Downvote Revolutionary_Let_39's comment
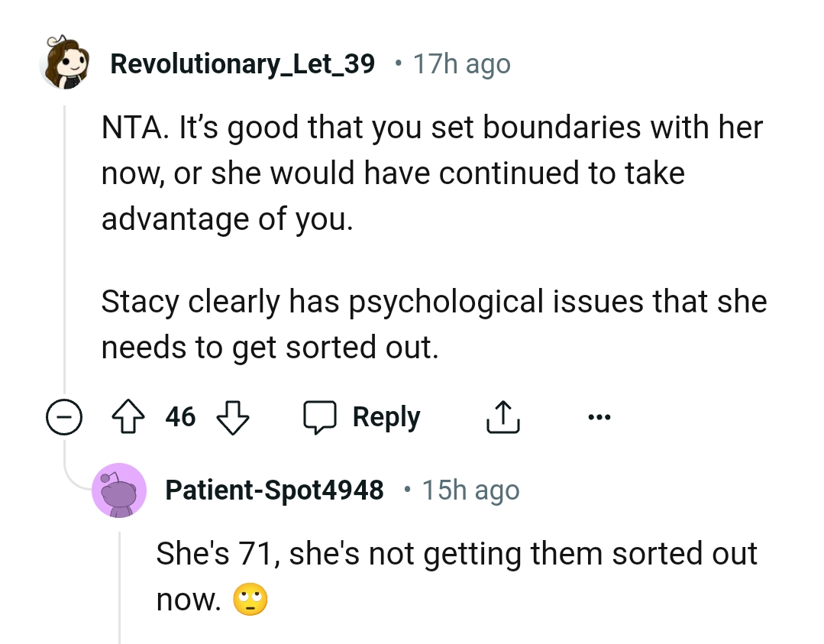 pyautogui.click(x=233, y=418)
